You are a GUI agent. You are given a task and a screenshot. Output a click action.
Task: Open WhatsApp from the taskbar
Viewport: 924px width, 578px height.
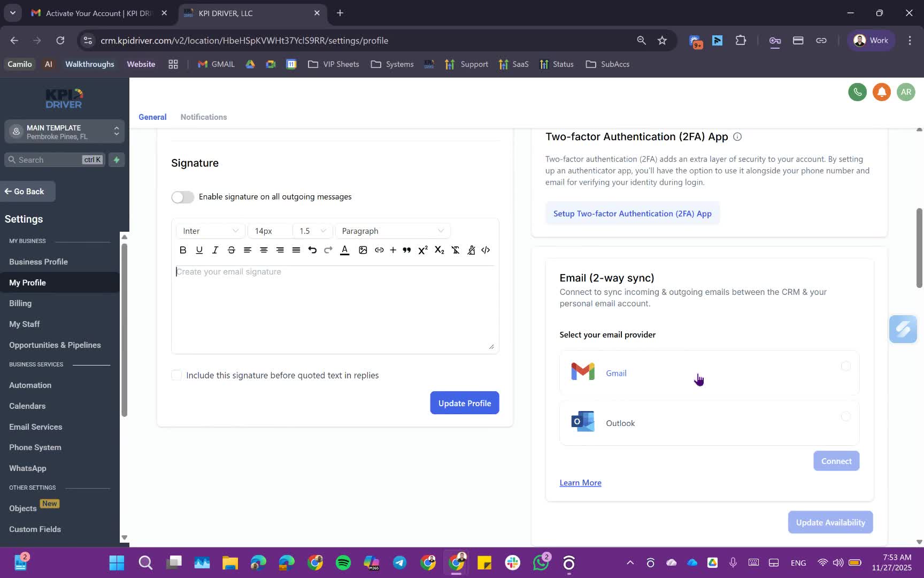[x=541, y=562]
